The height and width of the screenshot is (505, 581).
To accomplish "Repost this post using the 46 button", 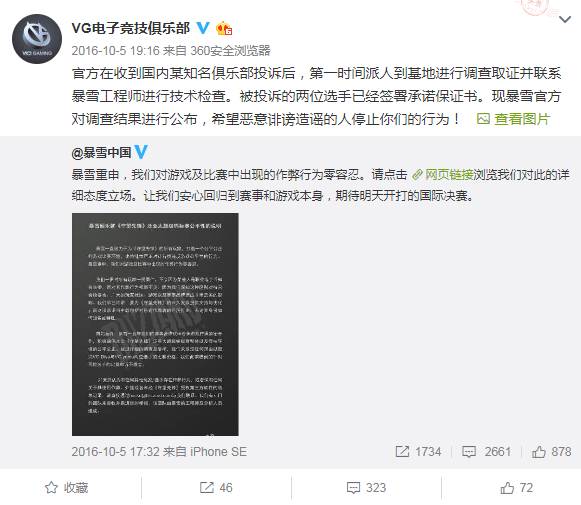I will tap(216, 488).
